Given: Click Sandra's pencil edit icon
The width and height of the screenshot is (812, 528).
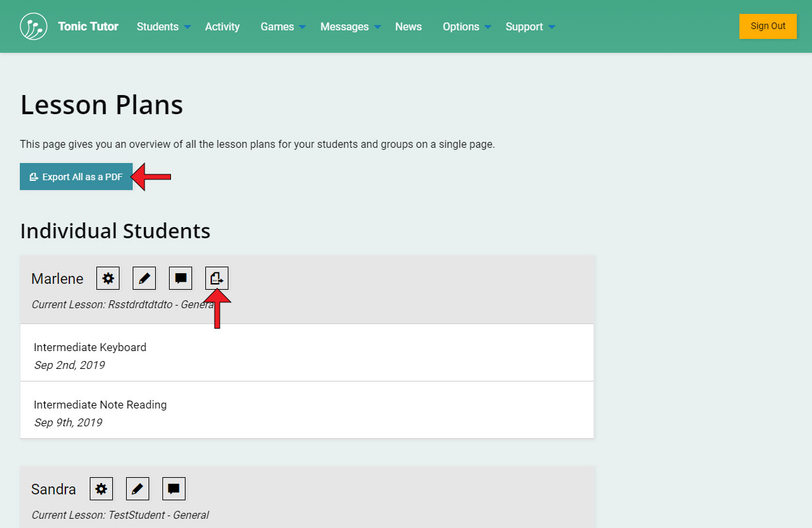Looking at the screenshot, I should [138, 489].
